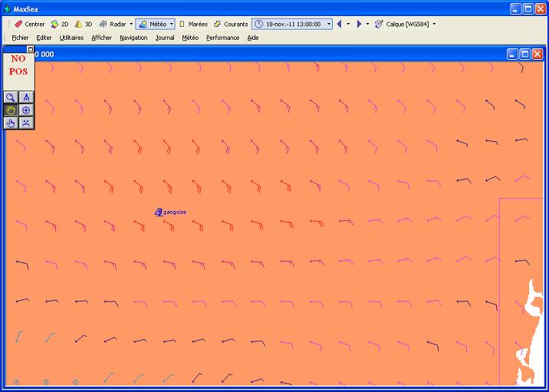Click the ganguise boat marker on chart
The width and height of the screenshot is (549, 392).
[159, 212]
